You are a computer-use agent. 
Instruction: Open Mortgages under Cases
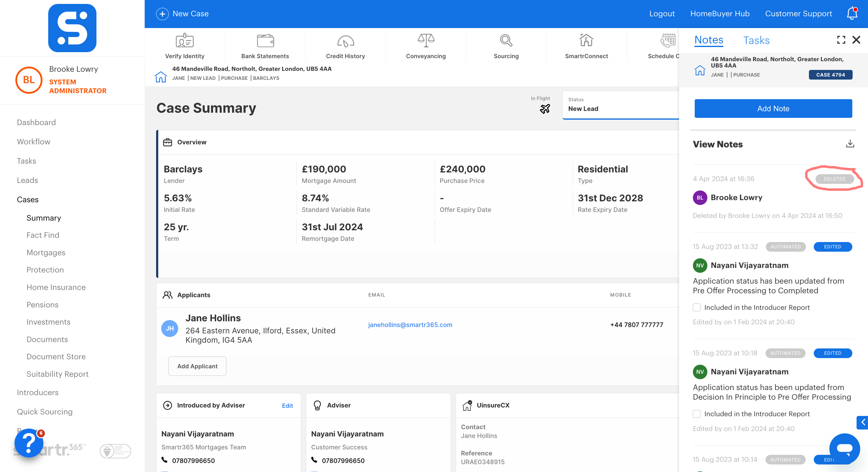pyautogui.click(x=46, y=252)
